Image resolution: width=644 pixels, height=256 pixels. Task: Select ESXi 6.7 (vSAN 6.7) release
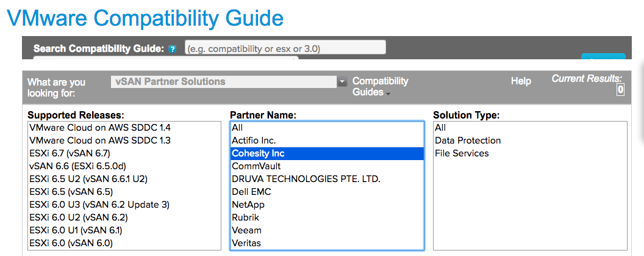[x=70, y=153]
